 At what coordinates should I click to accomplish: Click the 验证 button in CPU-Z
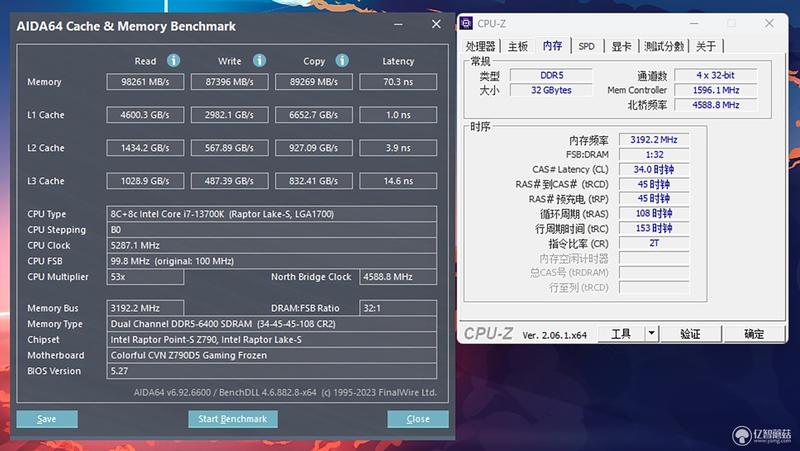[x=690, y=334]
